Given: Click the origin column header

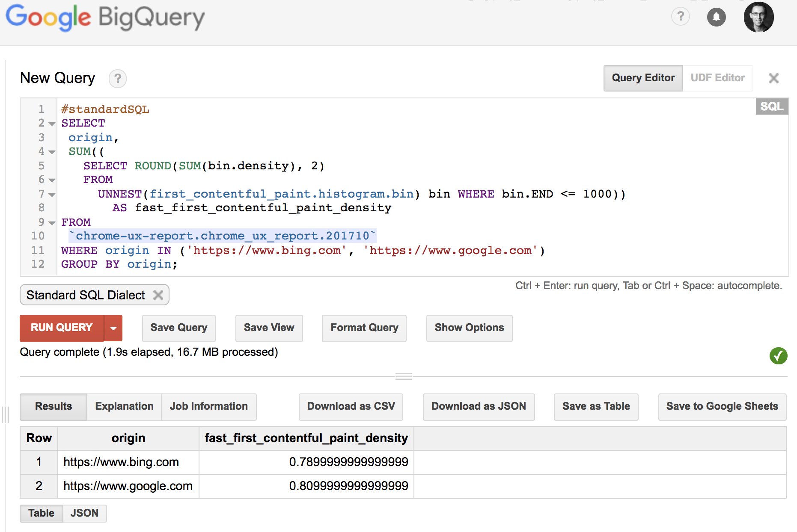Looking at the screenshot, I should [128, 438].
